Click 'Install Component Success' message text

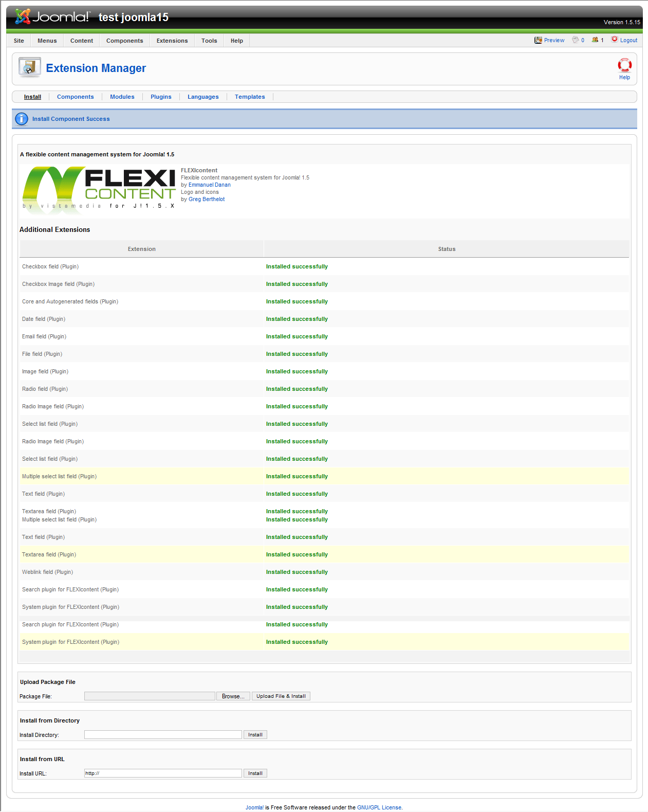[x=71, y=119]
